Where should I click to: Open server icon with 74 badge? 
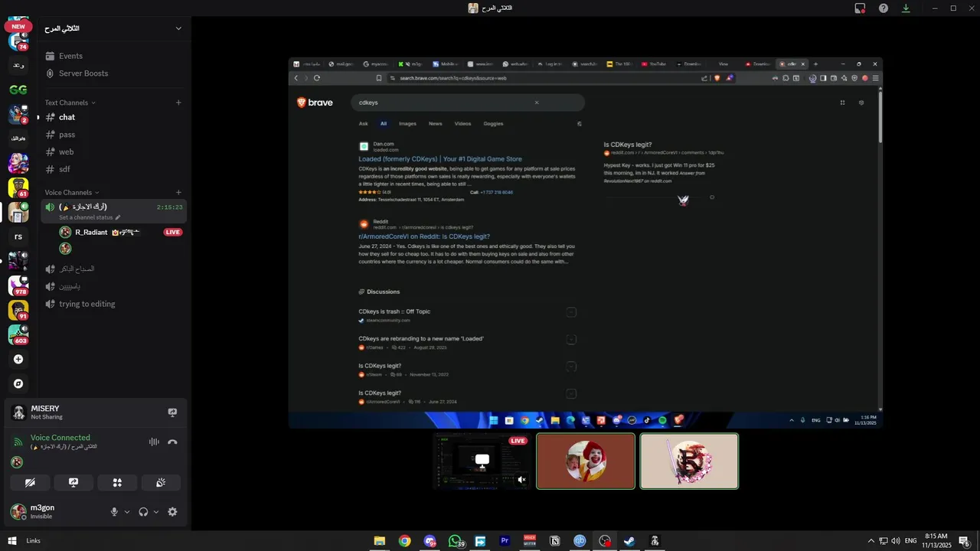pyautogui.click(x=18, y=41)
